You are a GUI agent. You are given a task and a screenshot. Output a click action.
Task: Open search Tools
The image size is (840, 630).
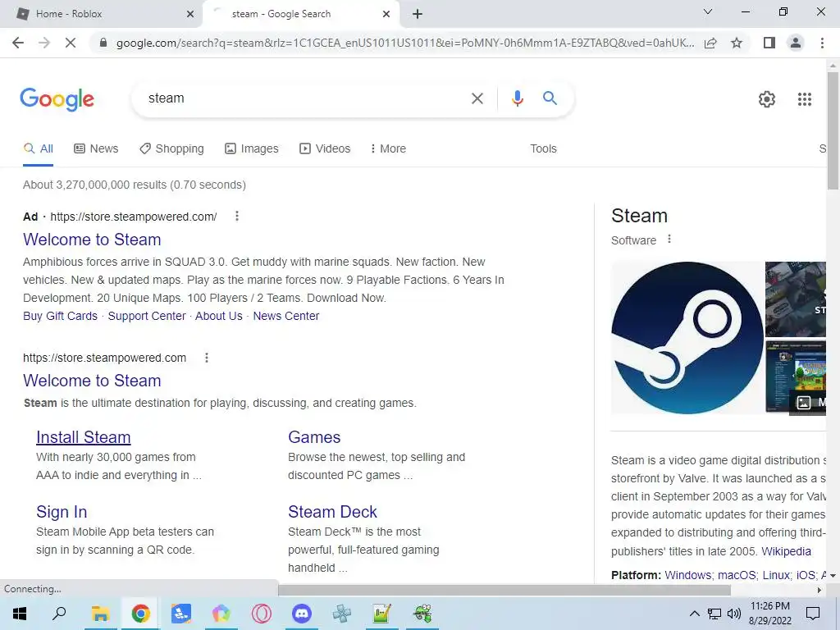(543, 148)
